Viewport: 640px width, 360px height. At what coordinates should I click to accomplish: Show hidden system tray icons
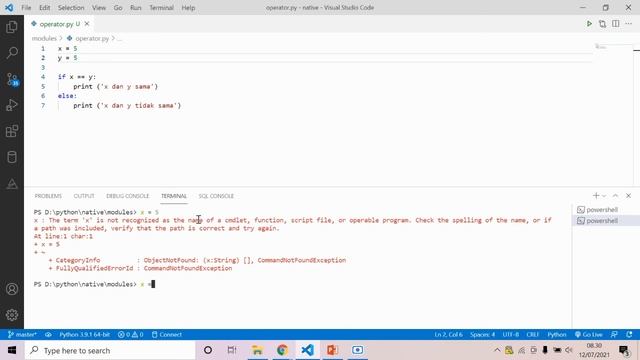(x=497, y=350)
